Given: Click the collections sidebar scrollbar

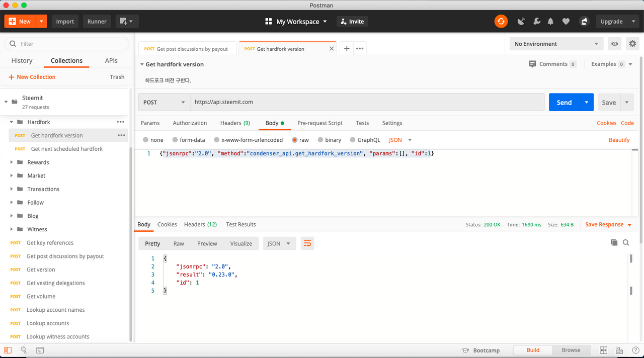Looking at the screenshot, I should (131, 245).
